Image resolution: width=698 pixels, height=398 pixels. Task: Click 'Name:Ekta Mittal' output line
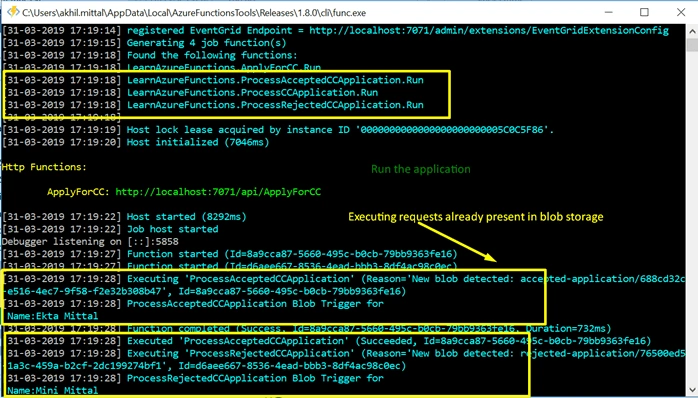(53, 317)
